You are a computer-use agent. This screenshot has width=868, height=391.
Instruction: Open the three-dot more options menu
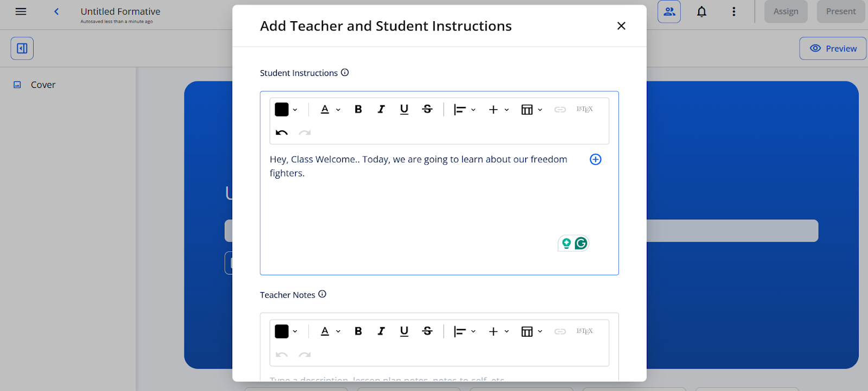(x=733, y=11)
